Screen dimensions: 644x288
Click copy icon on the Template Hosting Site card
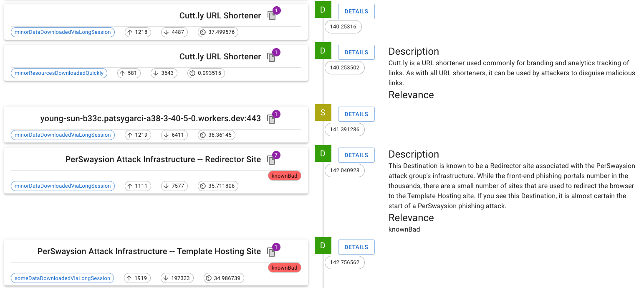pyautogui.click(x=271, y=252)
